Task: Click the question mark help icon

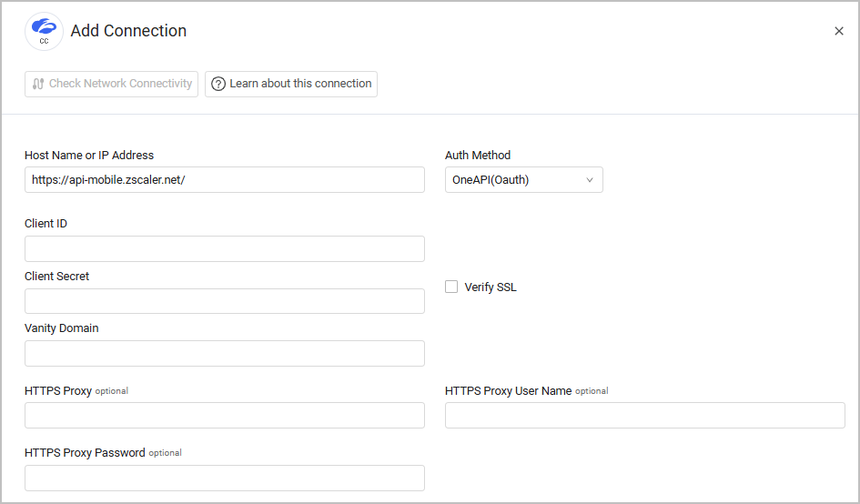Action: tap(218, 84)
